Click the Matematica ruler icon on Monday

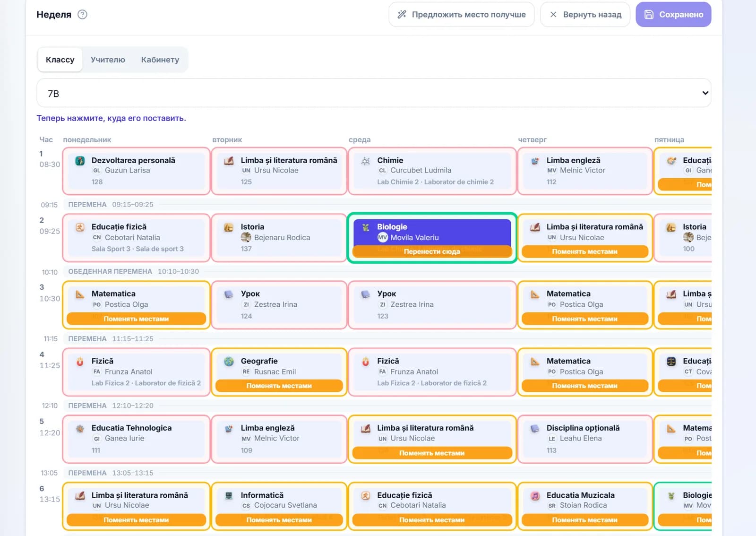click(x=80, y=294)
